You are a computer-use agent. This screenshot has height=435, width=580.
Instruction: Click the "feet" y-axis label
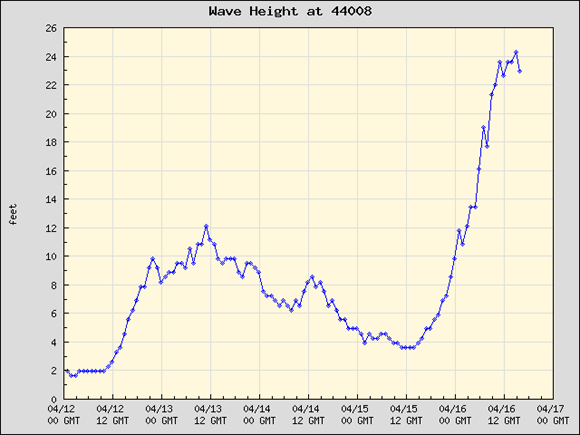point(13,214)
